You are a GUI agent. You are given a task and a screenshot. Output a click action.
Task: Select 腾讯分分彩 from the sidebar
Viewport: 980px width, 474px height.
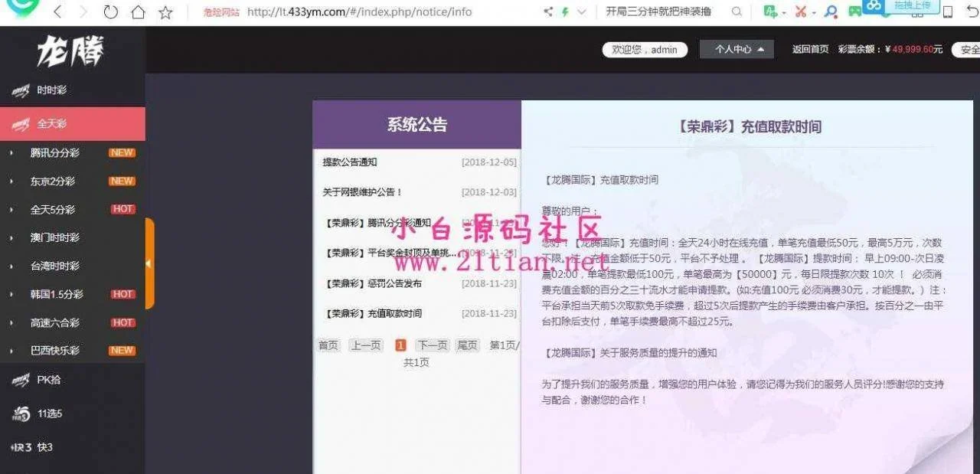tap(54, 153)
